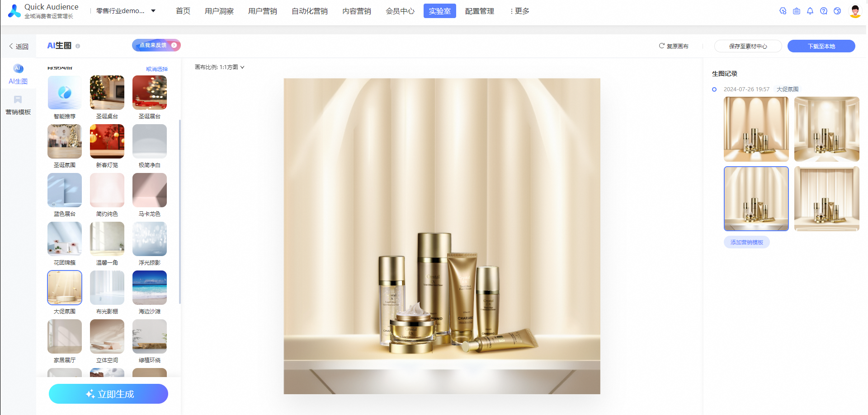Click the 2024-07-26 19:57 record marker
The width and height of the screenshot is (868, 415).
point(714,89)
